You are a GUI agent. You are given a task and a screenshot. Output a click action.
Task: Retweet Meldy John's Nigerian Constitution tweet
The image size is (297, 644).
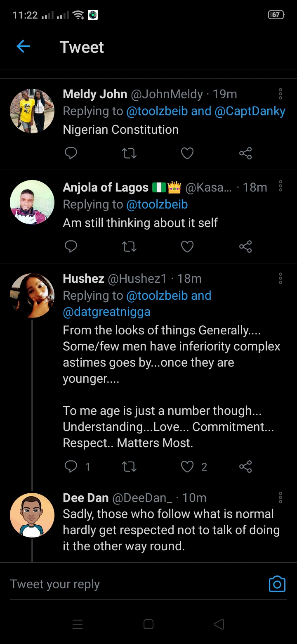tap(129, 154)
